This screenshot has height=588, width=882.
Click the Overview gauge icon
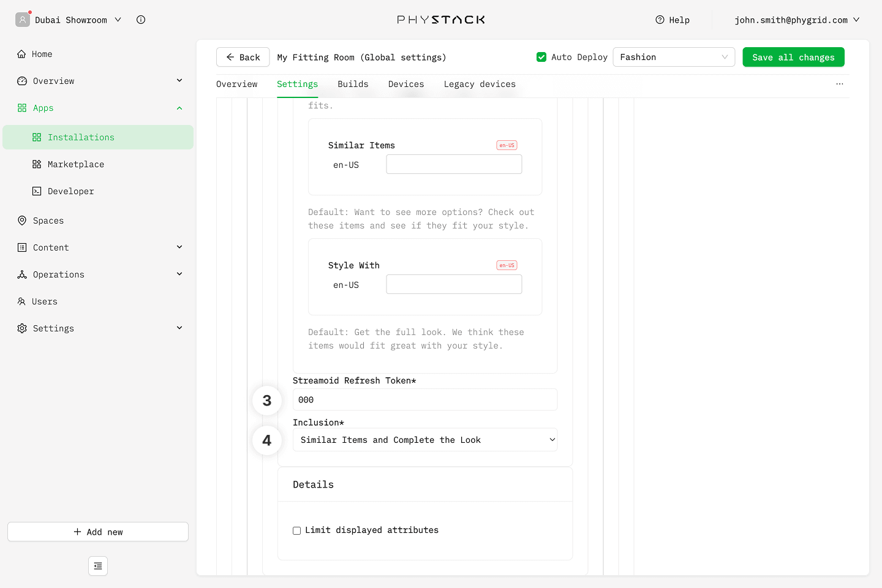click(x=22, y=81)
